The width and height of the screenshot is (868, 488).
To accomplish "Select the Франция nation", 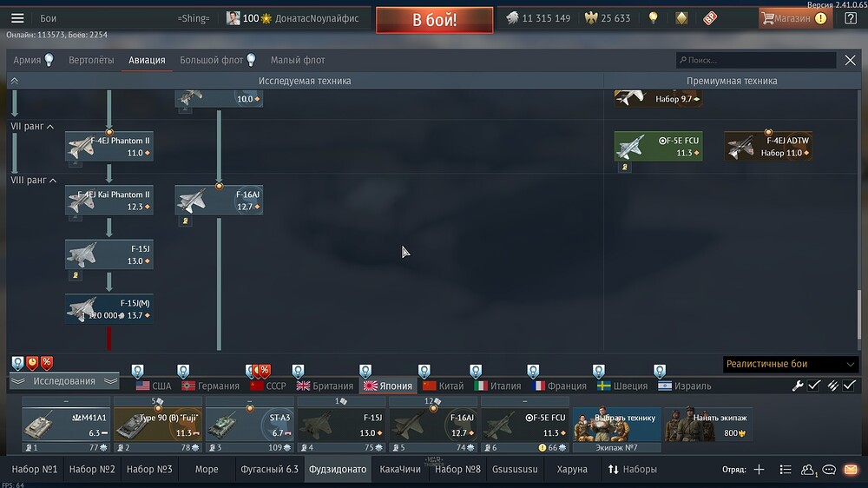I will (x=559, y=386).
